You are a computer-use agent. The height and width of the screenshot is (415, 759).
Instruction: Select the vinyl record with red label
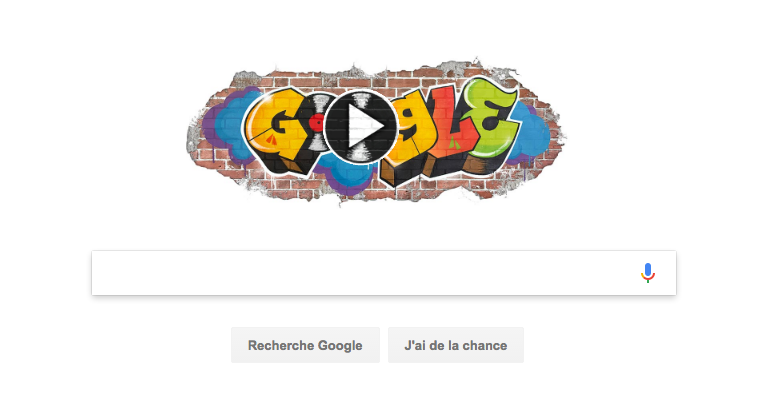[x=317, y=123]
